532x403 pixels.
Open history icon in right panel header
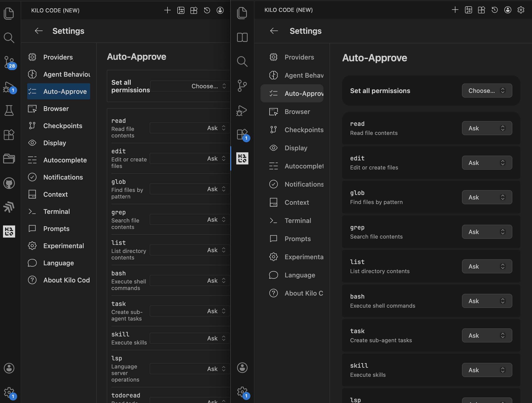(494, 10)
